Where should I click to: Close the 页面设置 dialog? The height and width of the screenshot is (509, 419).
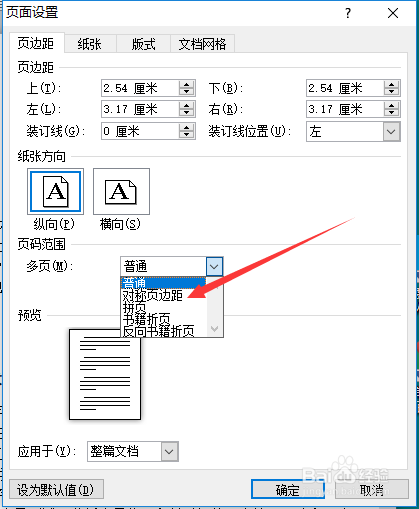(393, 13)
